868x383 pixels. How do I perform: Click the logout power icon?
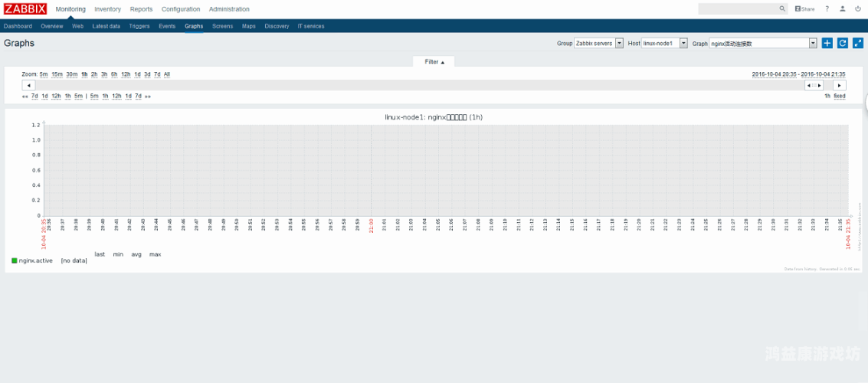pyautogui.click(x=858, y=9)
